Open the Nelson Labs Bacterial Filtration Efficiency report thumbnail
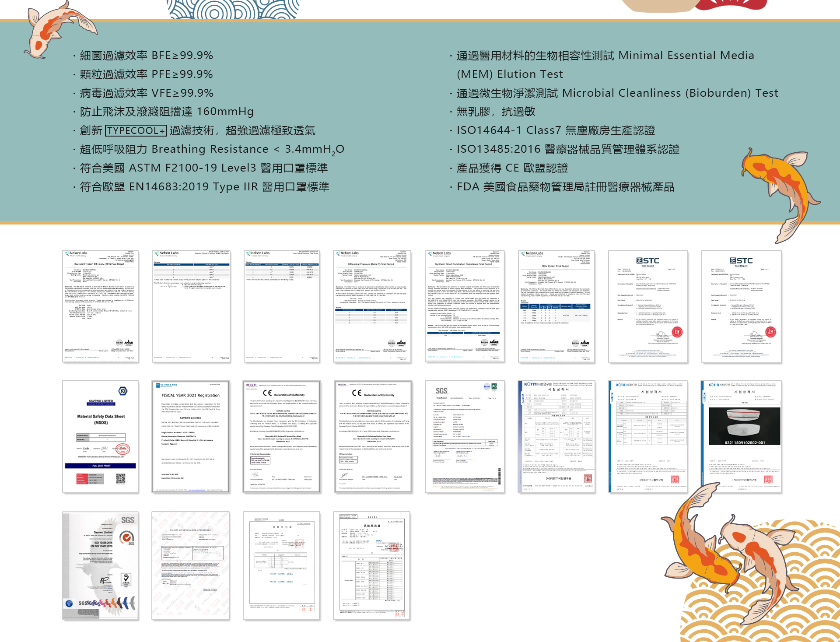The image size is (840, 642). 100,306
